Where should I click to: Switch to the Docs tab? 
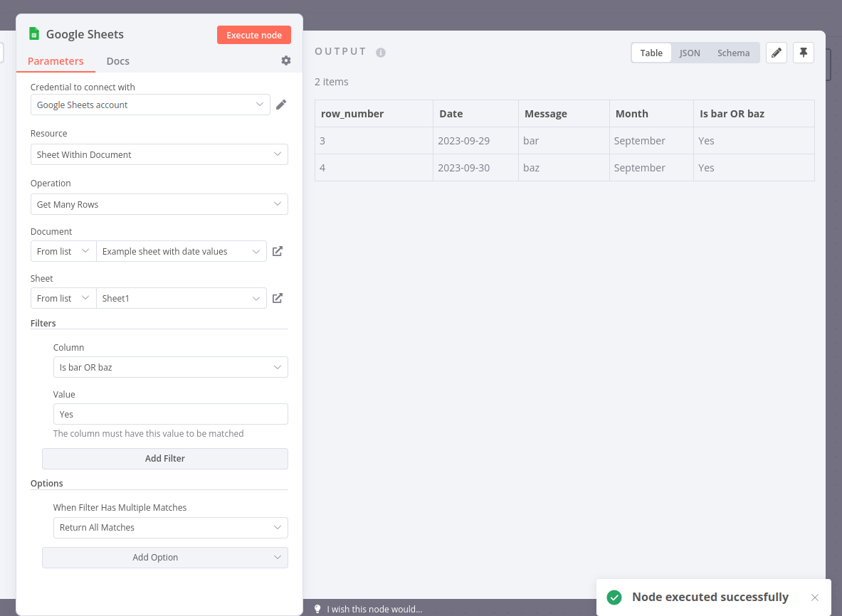pos(118,61)
